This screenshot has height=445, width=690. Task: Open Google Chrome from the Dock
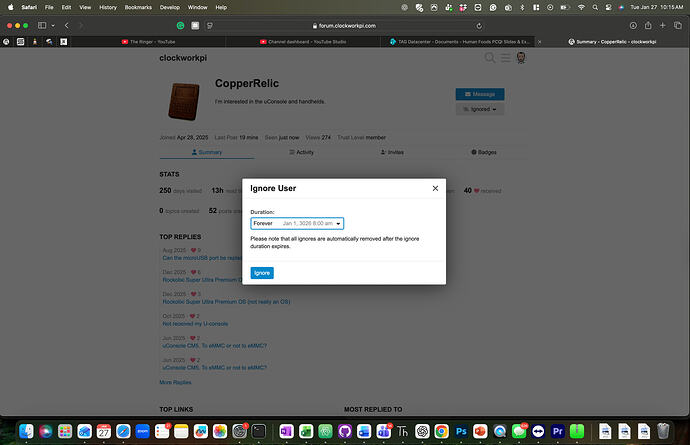441,431
